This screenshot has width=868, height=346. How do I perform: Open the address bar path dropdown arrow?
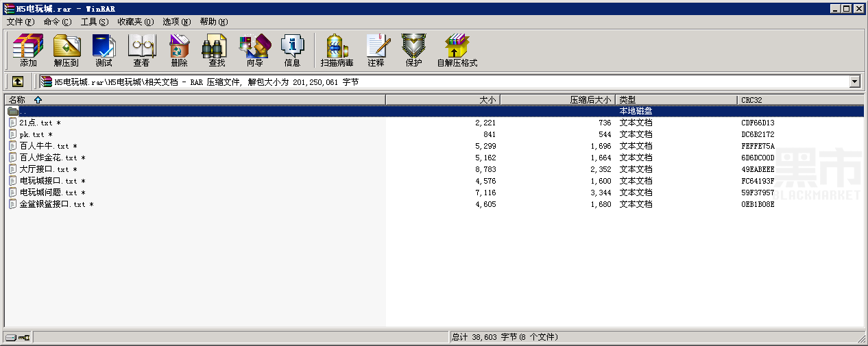click(x=854, y=82)
